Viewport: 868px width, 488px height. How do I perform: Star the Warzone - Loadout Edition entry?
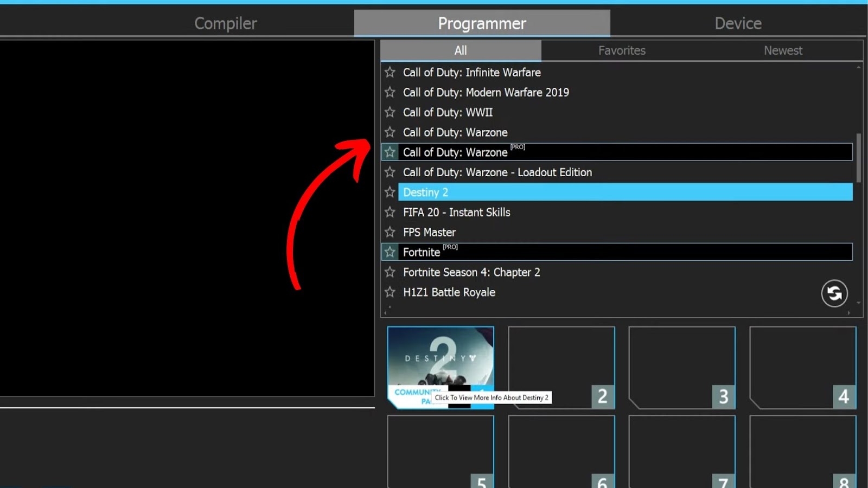coord(390,172)
